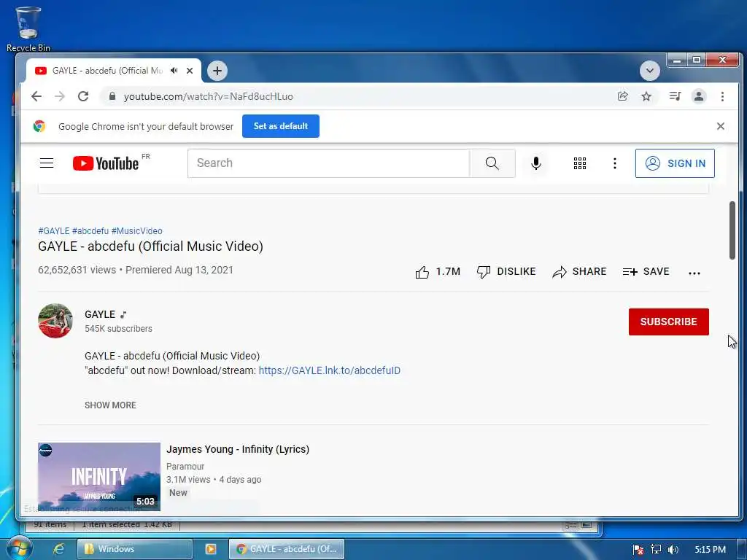The width and height of the screenshot is (747, 560).
Task: Click the Recycle Bin desktop icon
Action: point(28,28)
